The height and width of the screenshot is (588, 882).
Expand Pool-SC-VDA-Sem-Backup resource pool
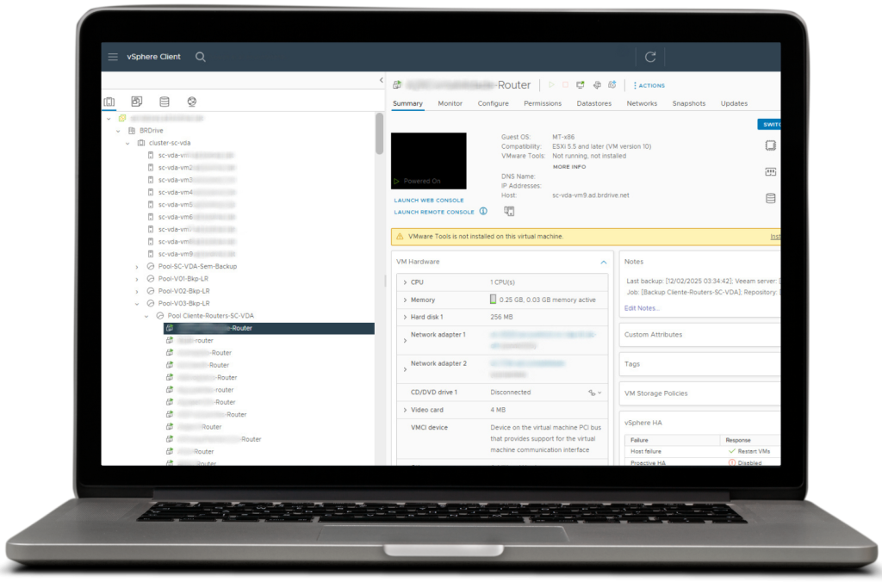(x=137, y=267)
